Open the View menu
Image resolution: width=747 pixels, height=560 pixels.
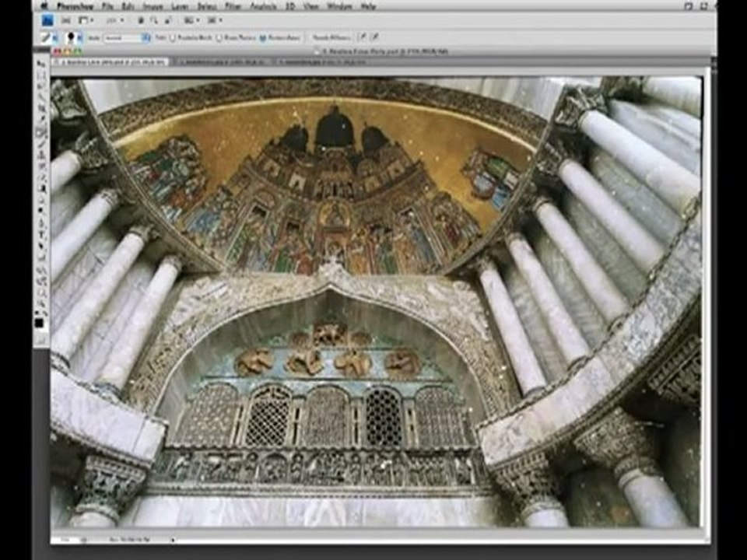[x=310, y=7]
